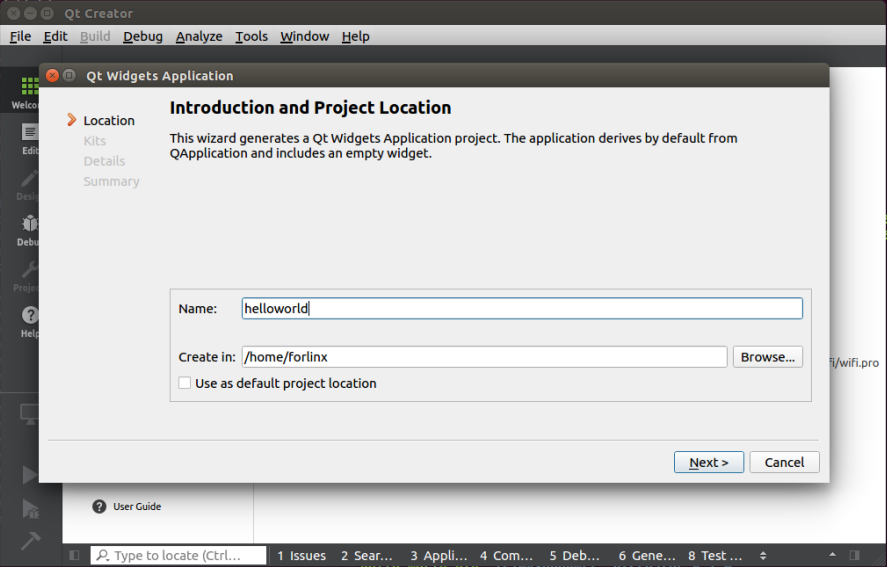Open the Tools menu

pos(251,36)
